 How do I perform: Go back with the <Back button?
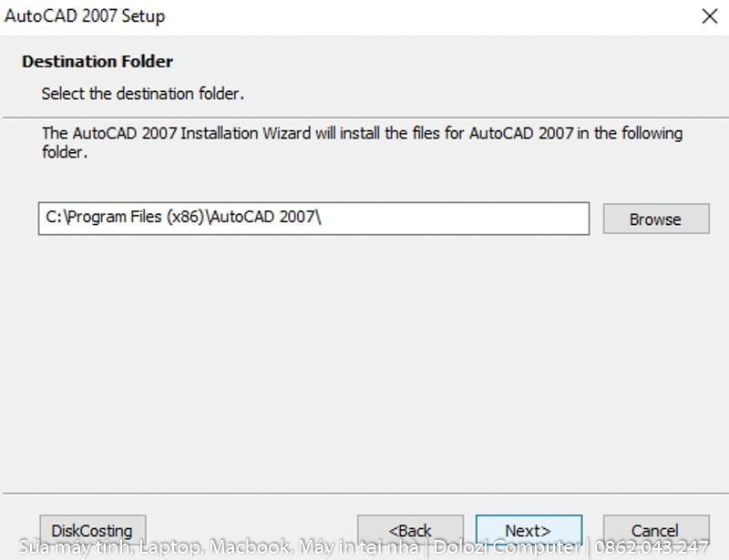(x=410, y=530)
